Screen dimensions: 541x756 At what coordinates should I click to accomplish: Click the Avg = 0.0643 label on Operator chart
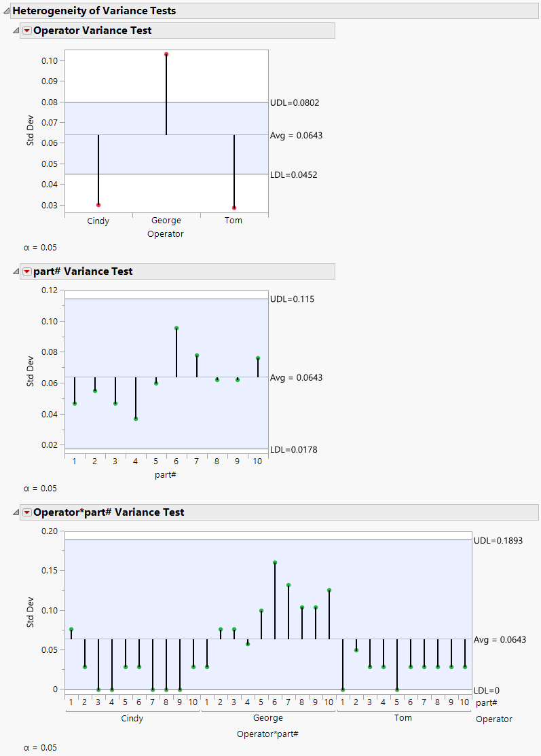coord(297,135)
